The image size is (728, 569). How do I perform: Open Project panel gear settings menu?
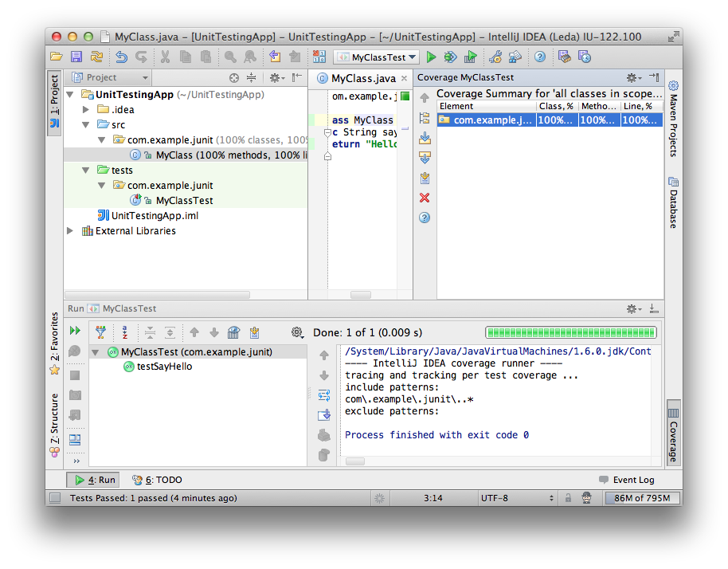tap(276, 78)
